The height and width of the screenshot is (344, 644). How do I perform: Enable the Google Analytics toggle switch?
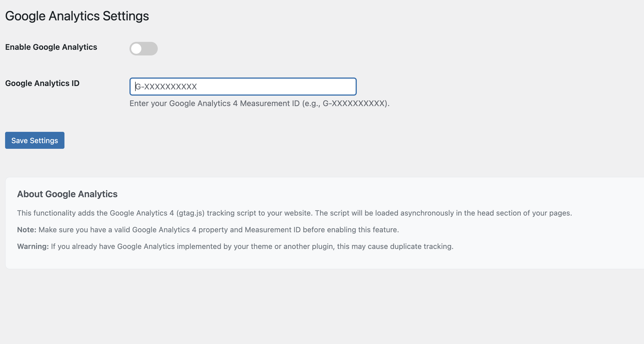point(144,49)
